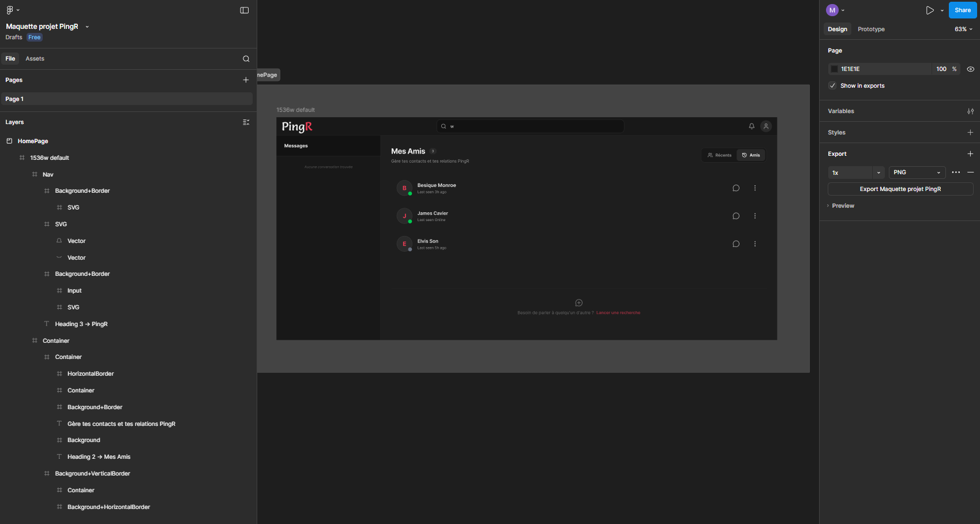Switch to the Prototype tab
This screenshot has width=980, height=524.
coord(871,29)
